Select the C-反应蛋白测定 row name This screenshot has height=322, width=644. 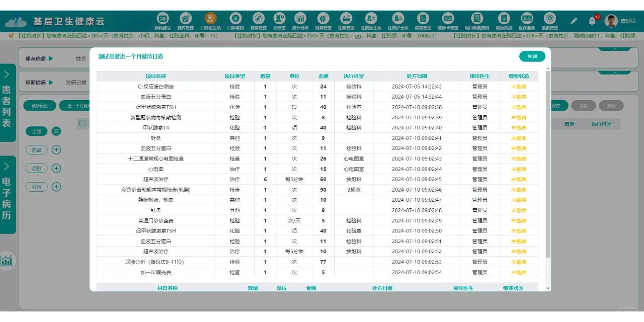[155, 87]
